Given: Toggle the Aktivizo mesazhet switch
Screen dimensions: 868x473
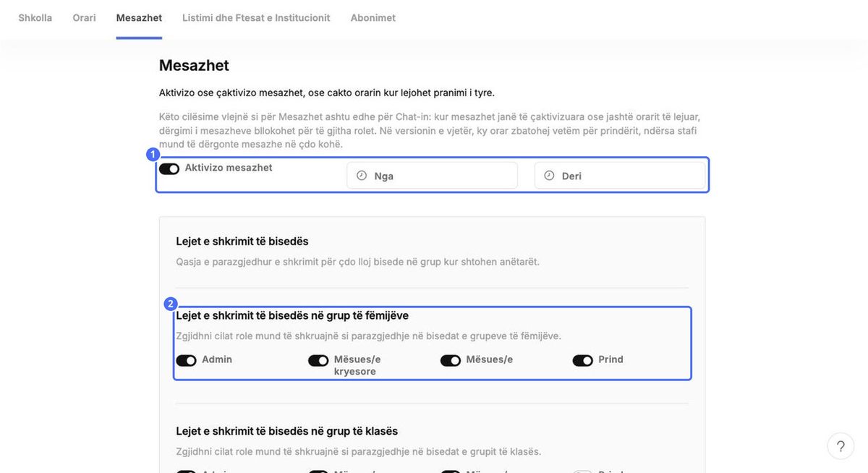Looking at the screenshot, I should pos(169,169).
